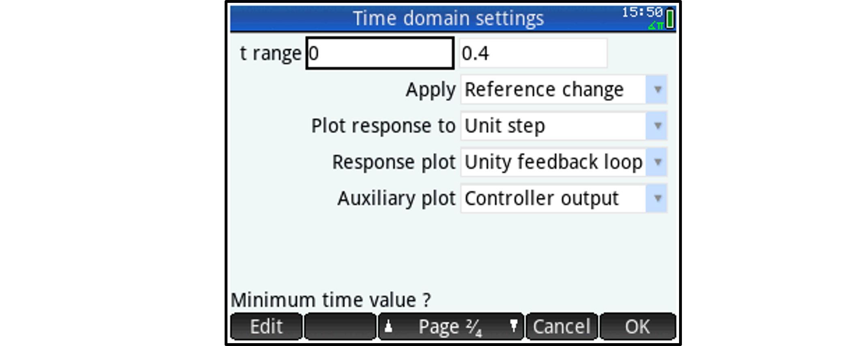
Task: Click the Page 2/4 menu key
Action: (450, 326)
